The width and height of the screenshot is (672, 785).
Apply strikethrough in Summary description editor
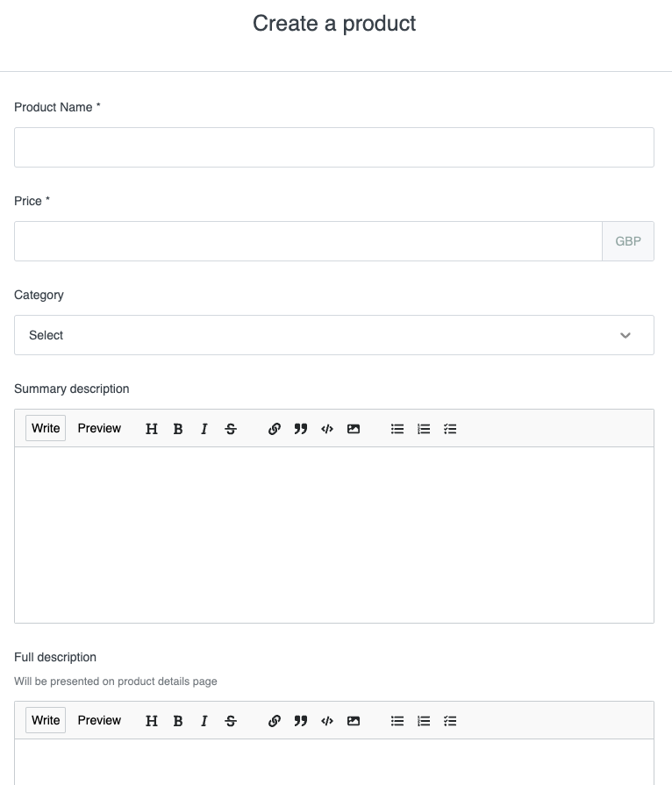(231, 429)
